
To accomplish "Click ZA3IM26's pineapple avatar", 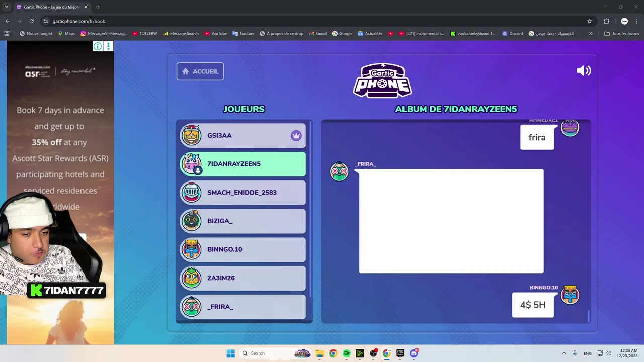I will 191,278.
